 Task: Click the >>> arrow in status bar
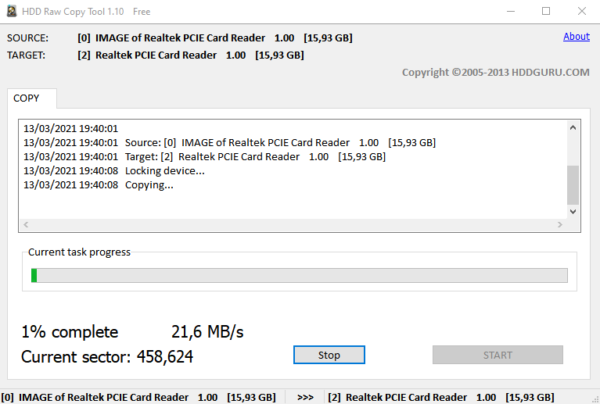coord(305,397)
